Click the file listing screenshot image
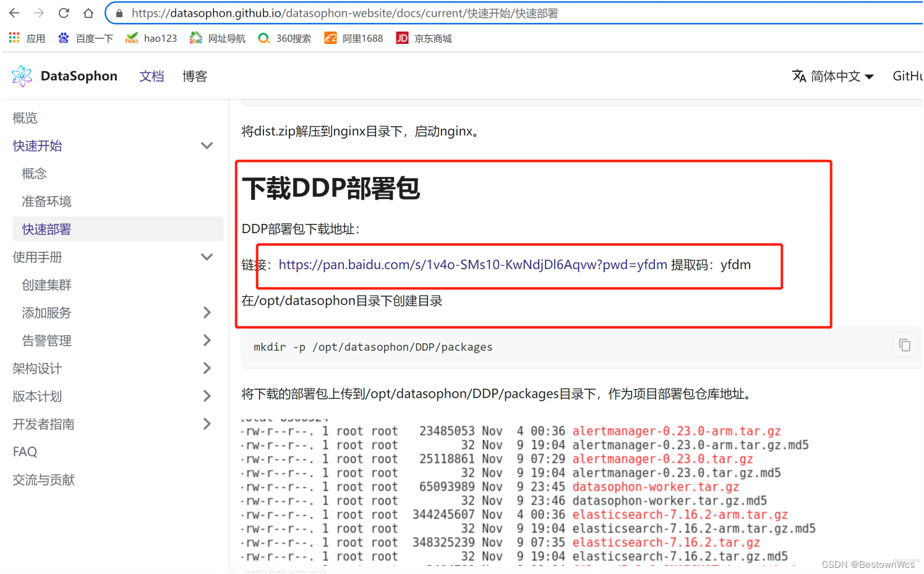Screen dimensions: 924x574 pyautogui.click(x=529, y=493)
